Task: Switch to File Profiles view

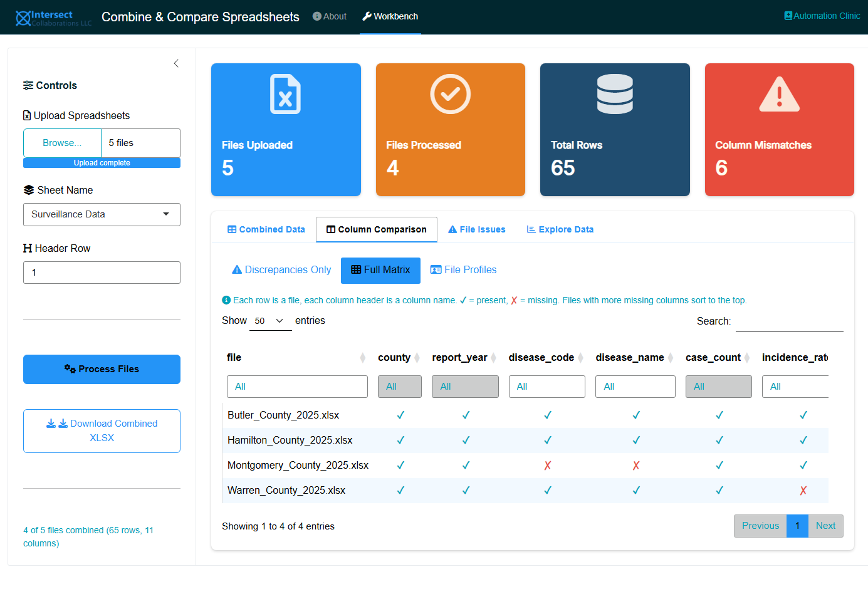Action: (x=463, y=270)
